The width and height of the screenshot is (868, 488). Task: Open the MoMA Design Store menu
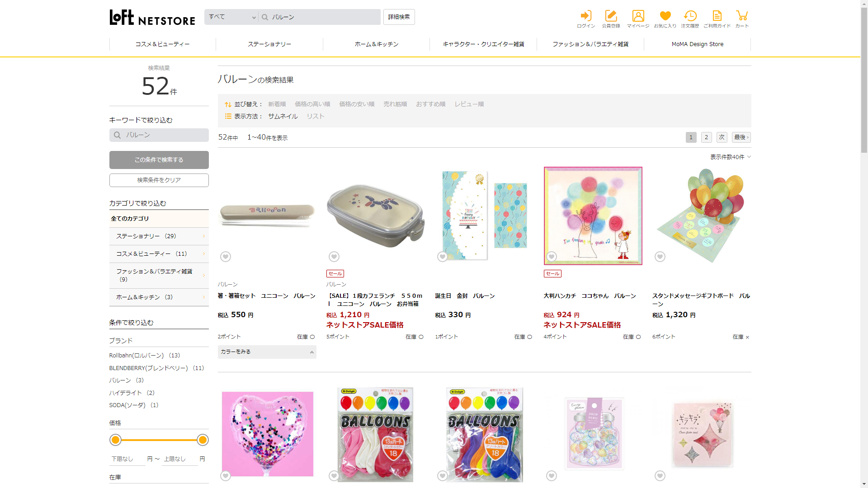coord(697,44)
